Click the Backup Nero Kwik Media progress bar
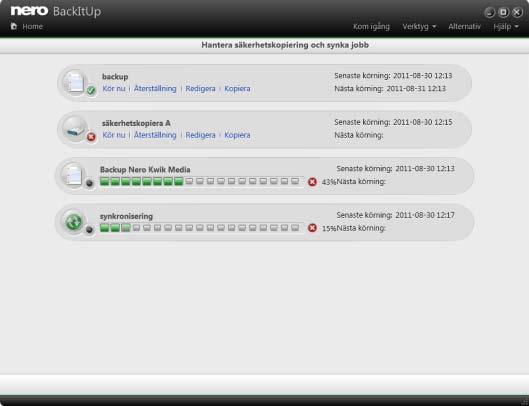 [200, 182]
